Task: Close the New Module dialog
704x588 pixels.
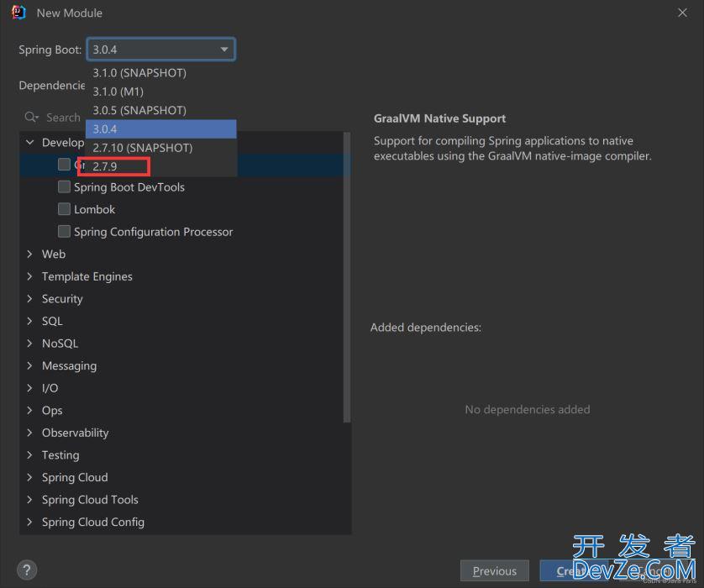Action: click(682, 13)
